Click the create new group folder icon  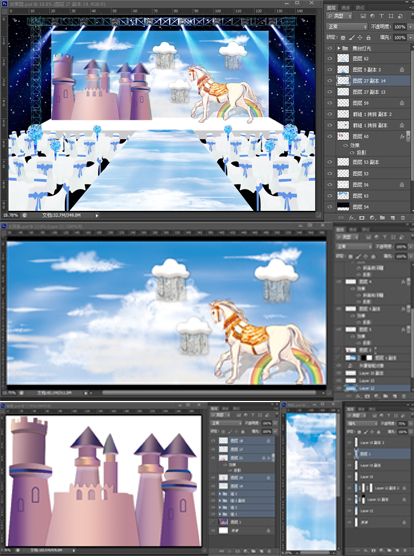(x=382, y=217)
